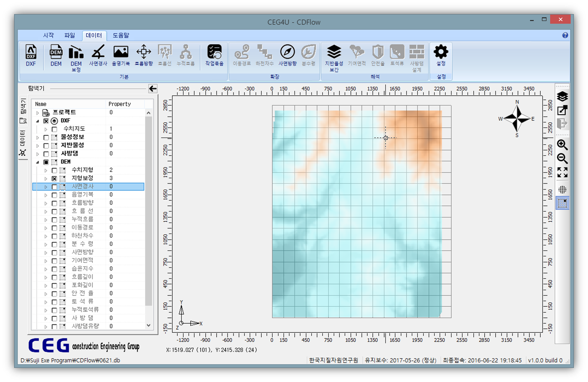Screen dimensions: 588x382
Task: Expand the 물성정보 tree node
Action: tap(37, 137)
